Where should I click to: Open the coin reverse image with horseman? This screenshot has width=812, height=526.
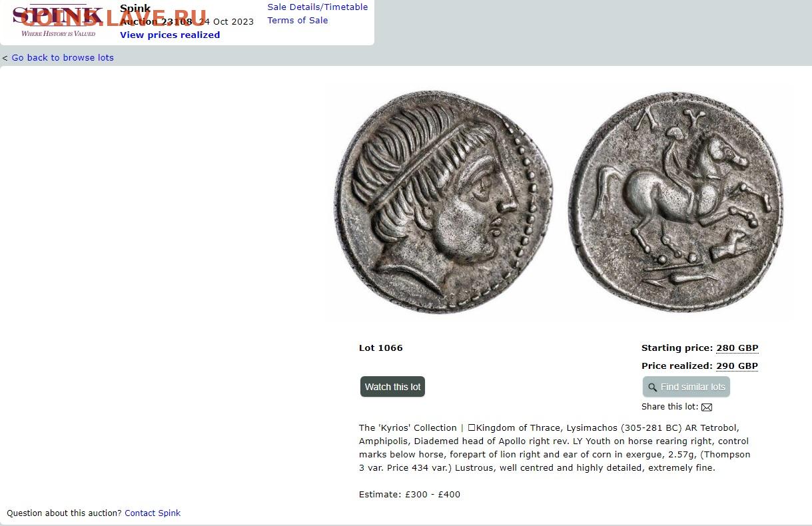click(x=675, y=202)
